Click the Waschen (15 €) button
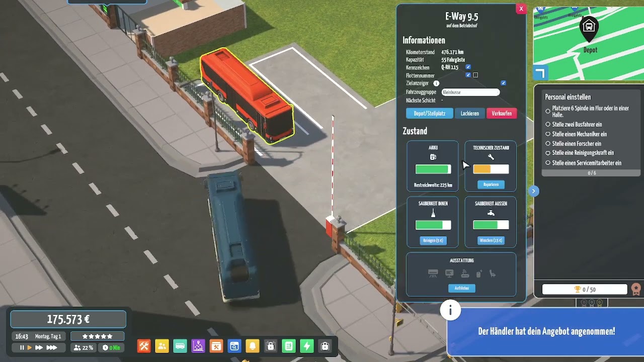 (491, 240)
